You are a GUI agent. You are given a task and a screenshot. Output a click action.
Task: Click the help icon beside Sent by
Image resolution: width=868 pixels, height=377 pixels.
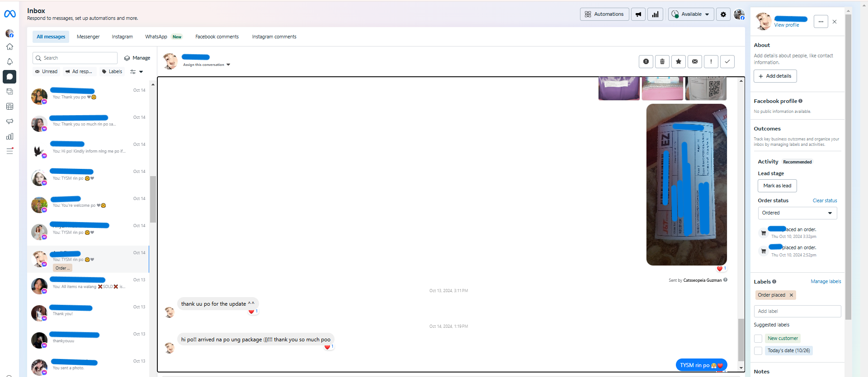coord(726,280)
